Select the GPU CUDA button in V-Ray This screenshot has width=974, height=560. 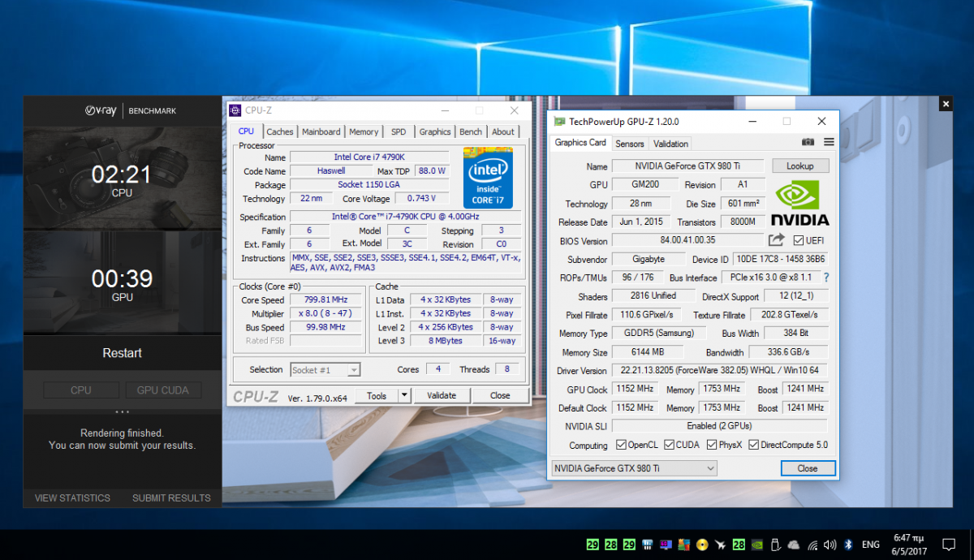[163, 390]
